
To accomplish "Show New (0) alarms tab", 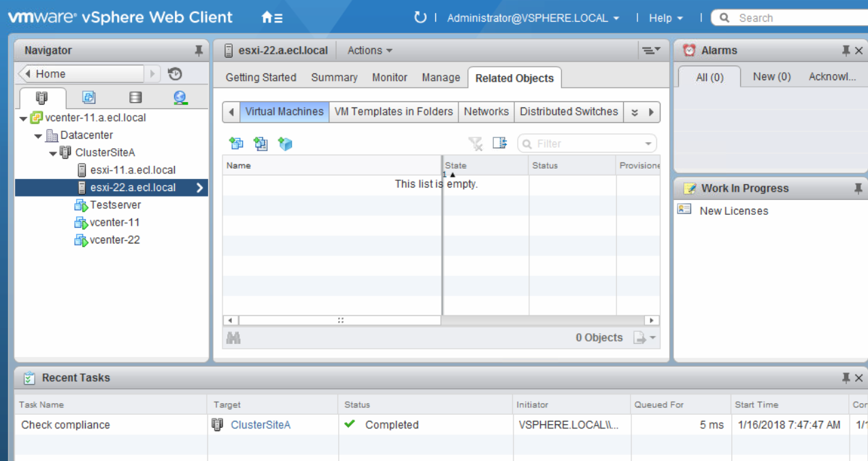I will click(772, 77).
